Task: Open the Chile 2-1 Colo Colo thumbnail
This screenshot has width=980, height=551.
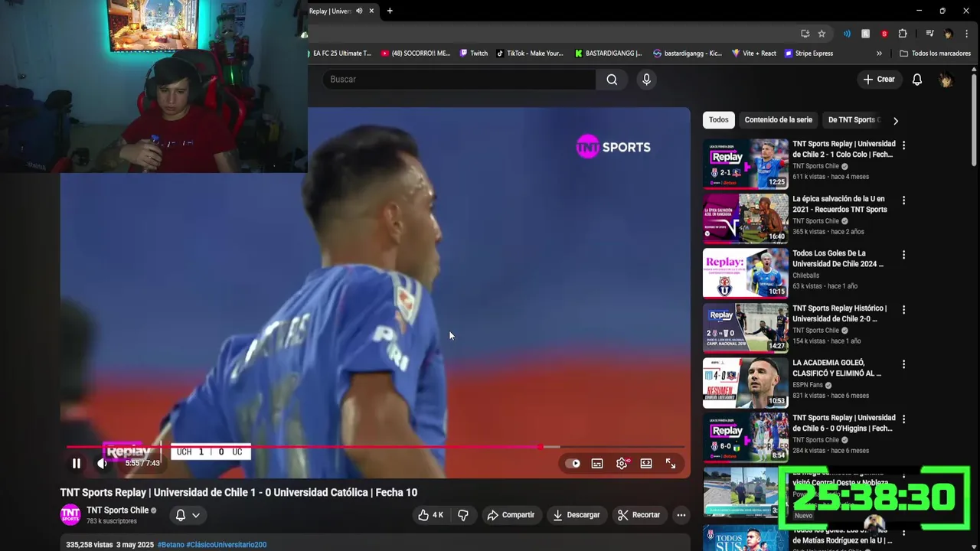Action: pyautogui.click(x=746, y=163)
